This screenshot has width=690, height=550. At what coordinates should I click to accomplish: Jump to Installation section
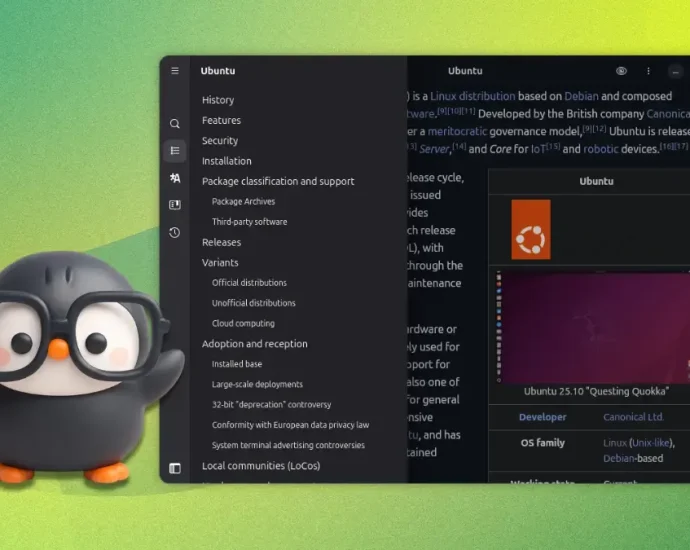point(227,161)
